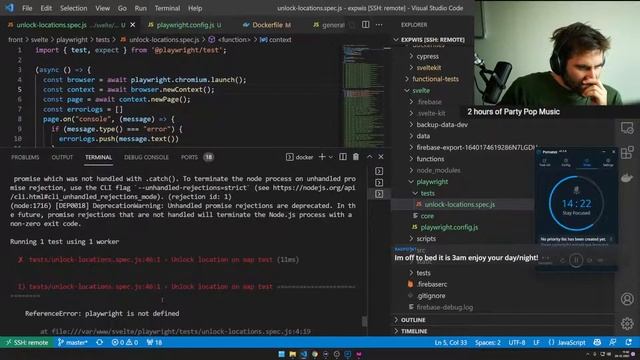Open playwright.config.js in the explorer tree
The width and height of the screenshot is (640, 360).
[449, 227]
